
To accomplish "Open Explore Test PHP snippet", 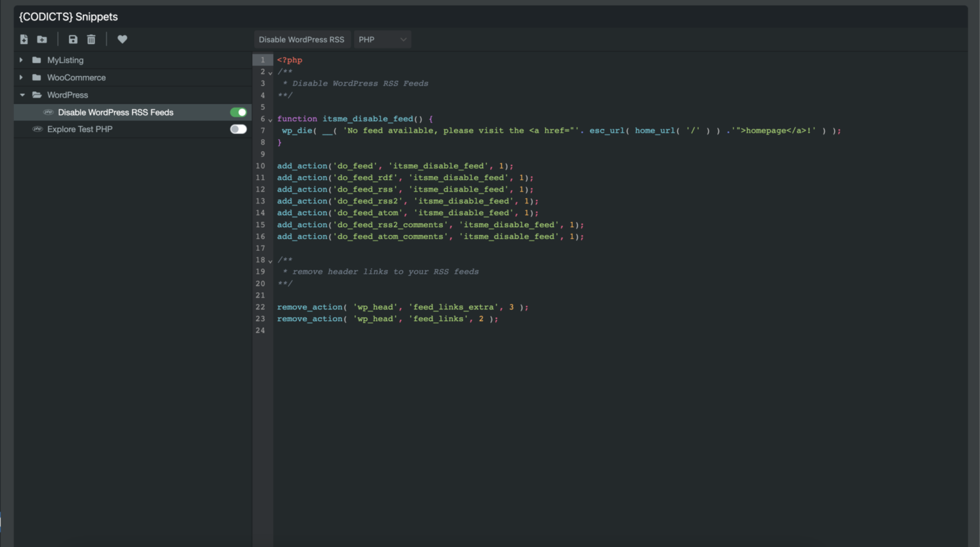I will [x=80, y=129].
